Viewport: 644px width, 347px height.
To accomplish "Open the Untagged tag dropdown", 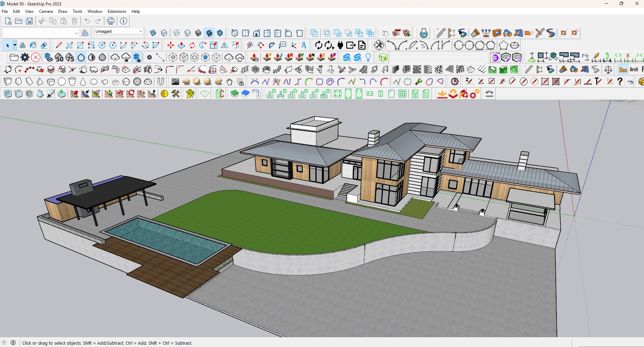I will [x=119, y=31].
